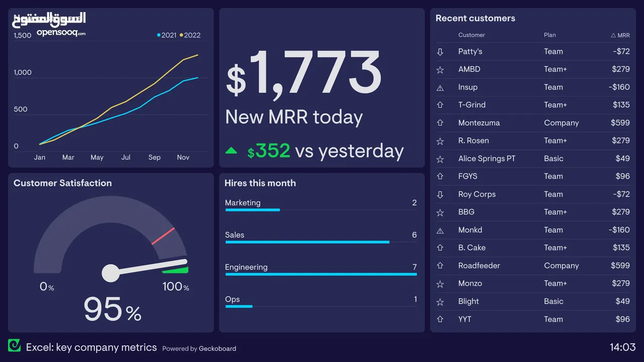Viewport: 644px width, 362px height.
Task: Click the Patty's customer name
Action: point(470,51)
